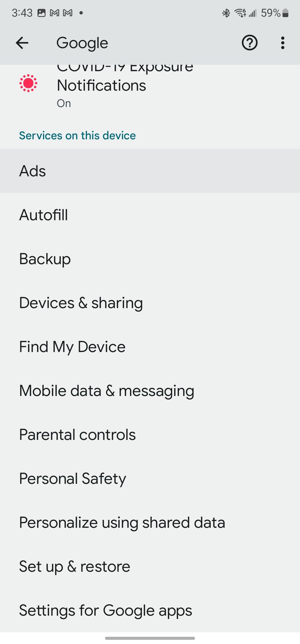300x644 pixels.
Task: Open Autofill settings
Action: tap(150, 214)
